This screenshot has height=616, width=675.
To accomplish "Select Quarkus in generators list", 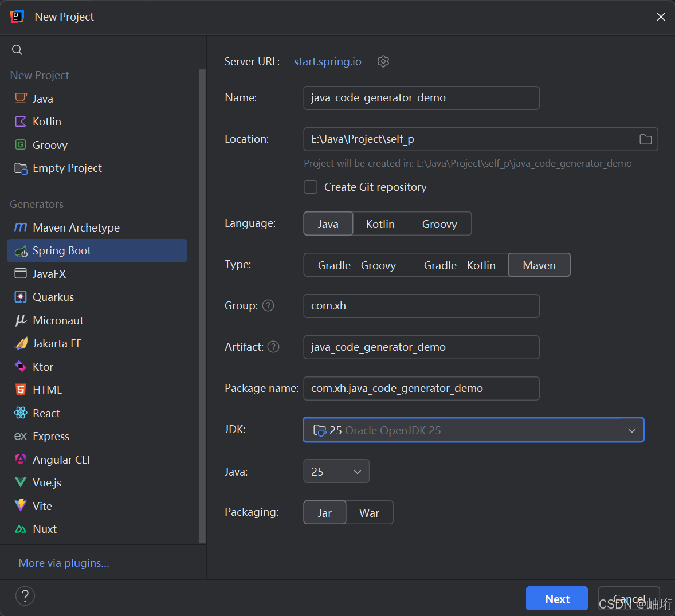I will pyautogui.click(x=97, y=297).
